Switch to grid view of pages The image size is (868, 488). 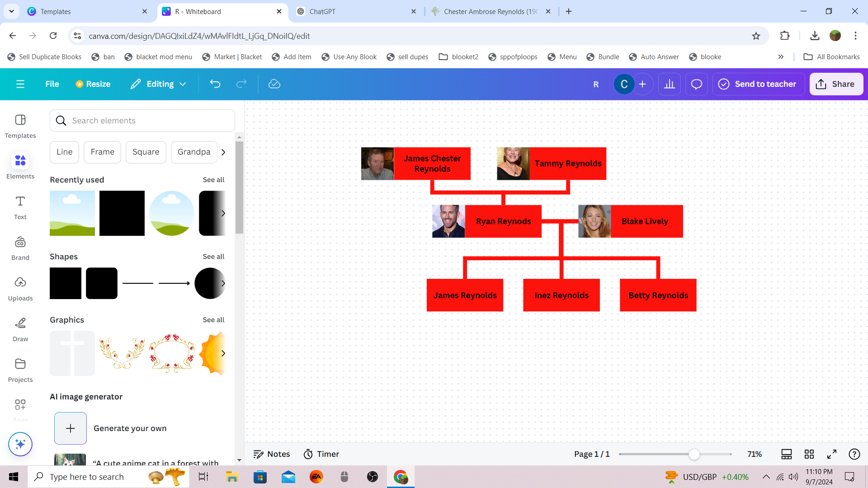tap(809, 454)
